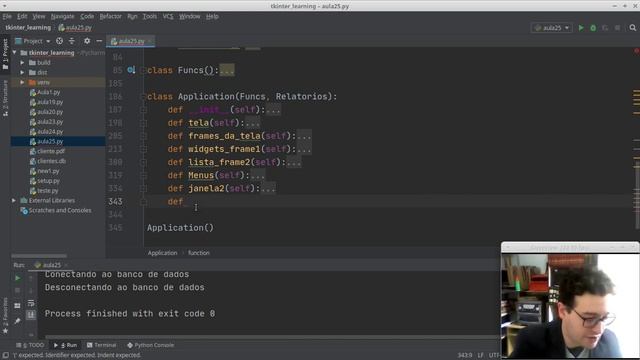Open Search Everywhere magnifier icon

(x=633, y=28)
